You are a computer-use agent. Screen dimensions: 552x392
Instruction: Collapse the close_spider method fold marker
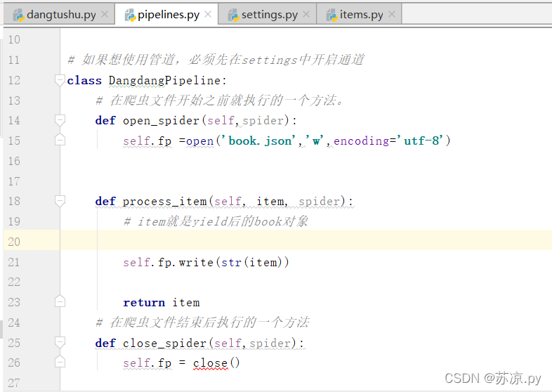coord(60,343)
